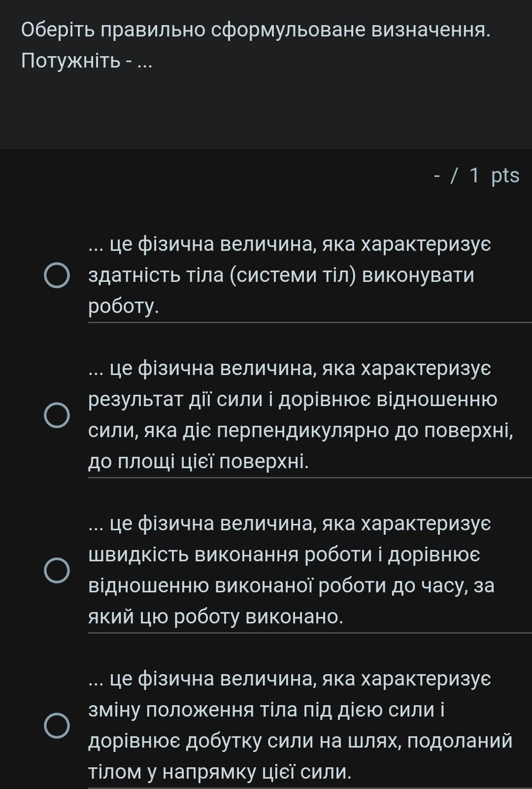Click the line 'сили, яка діє перпендикулярно до поверхні,'

[x=300, y=430]
